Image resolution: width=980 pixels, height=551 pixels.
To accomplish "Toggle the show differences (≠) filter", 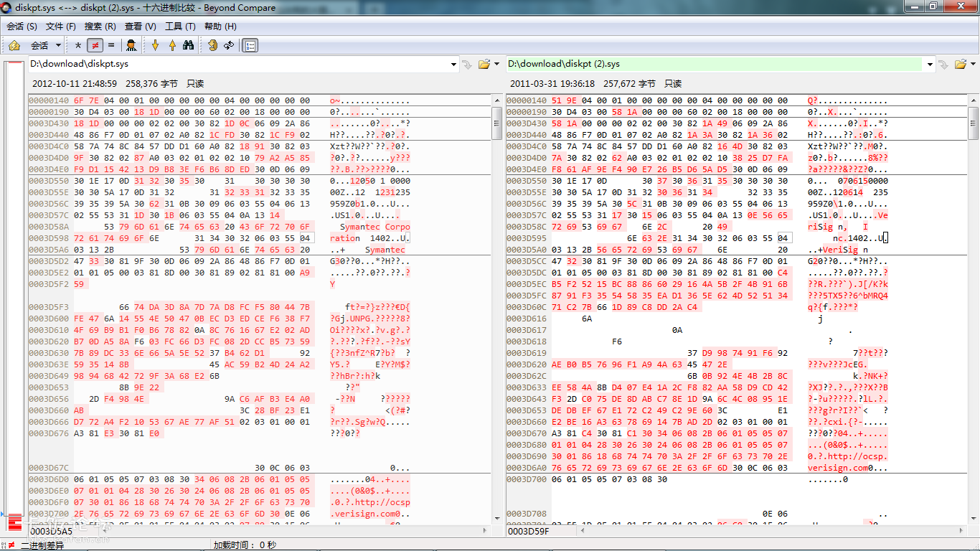I will pos(95,45).
